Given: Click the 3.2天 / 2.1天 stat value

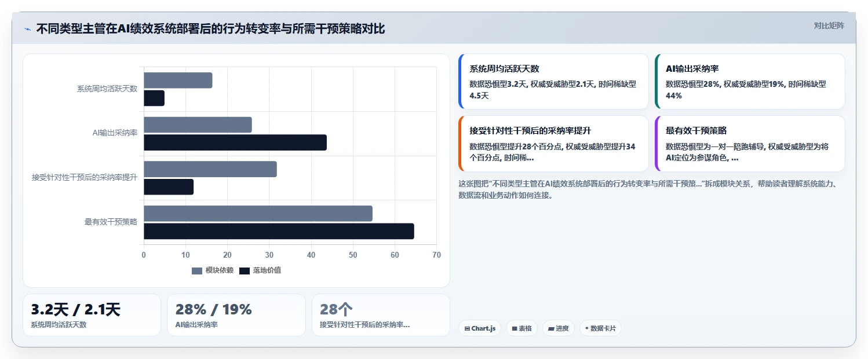Looking at the screenshot, I should click(75, 310).
